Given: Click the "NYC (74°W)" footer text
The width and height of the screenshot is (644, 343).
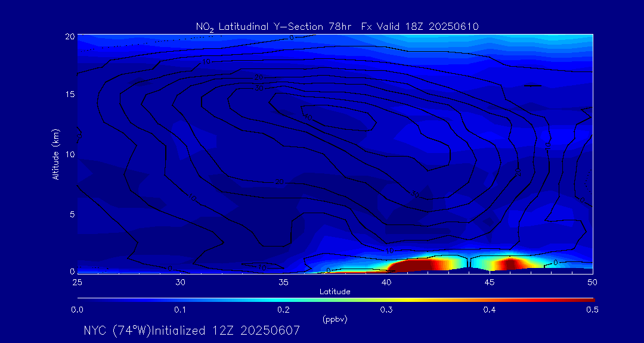Looking at the screenshot, I should (117, 330).
